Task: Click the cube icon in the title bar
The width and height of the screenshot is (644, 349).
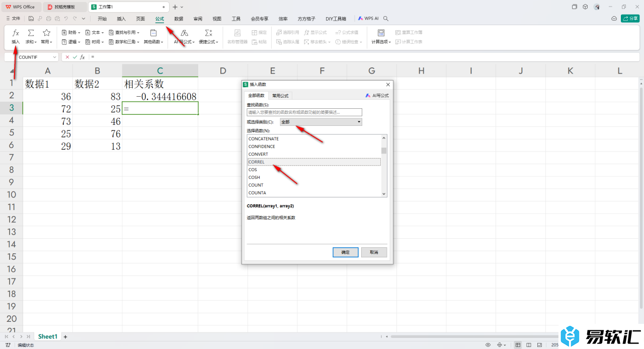Action: pyautogui.click(x=585, y=7)
